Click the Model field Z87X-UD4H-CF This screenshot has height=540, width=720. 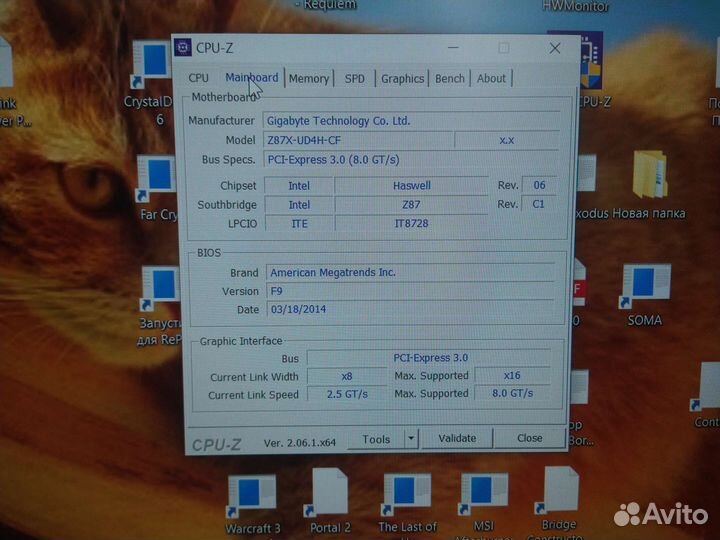[x=358, y=140]
